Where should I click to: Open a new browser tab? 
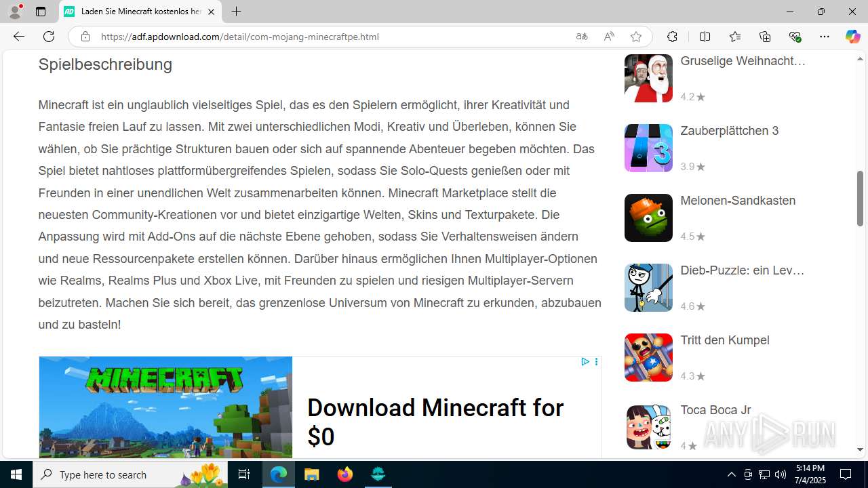click(236, 12)
